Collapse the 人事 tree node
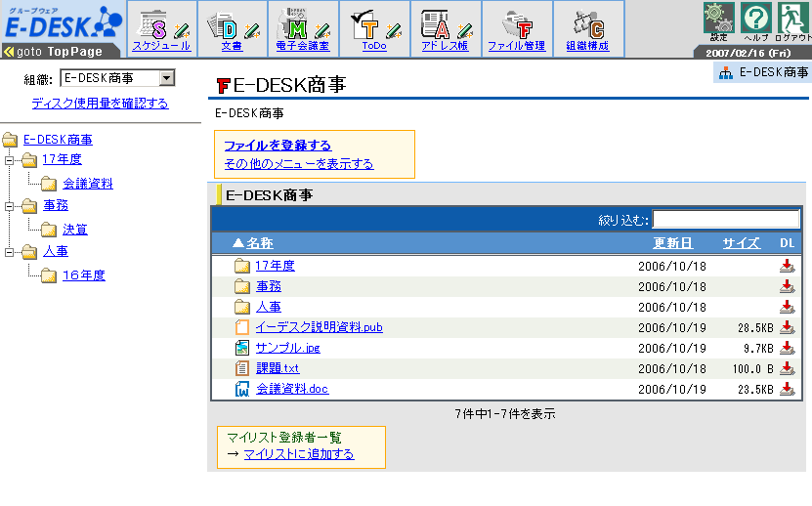 (9, 253)
